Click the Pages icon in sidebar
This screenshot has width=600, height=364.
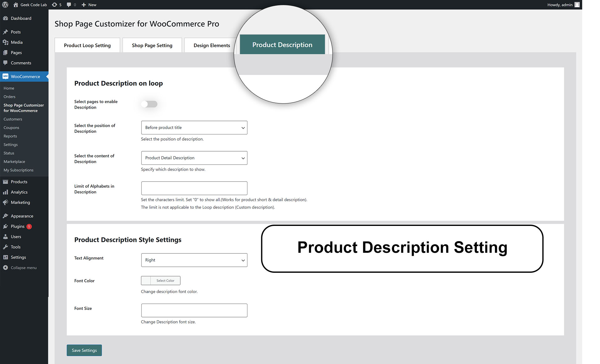pos(5,52)
